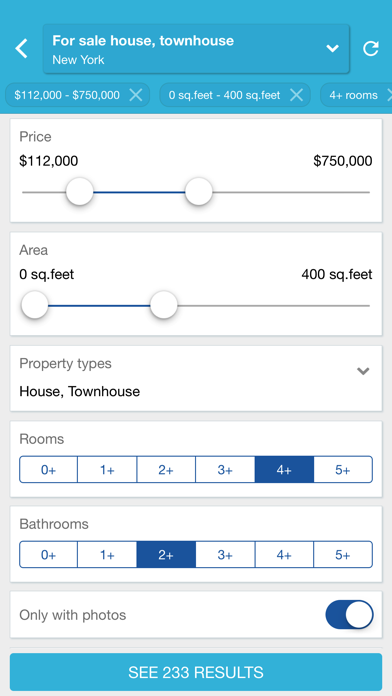Select 0+ in the Bathrooms row

point(48,554)
